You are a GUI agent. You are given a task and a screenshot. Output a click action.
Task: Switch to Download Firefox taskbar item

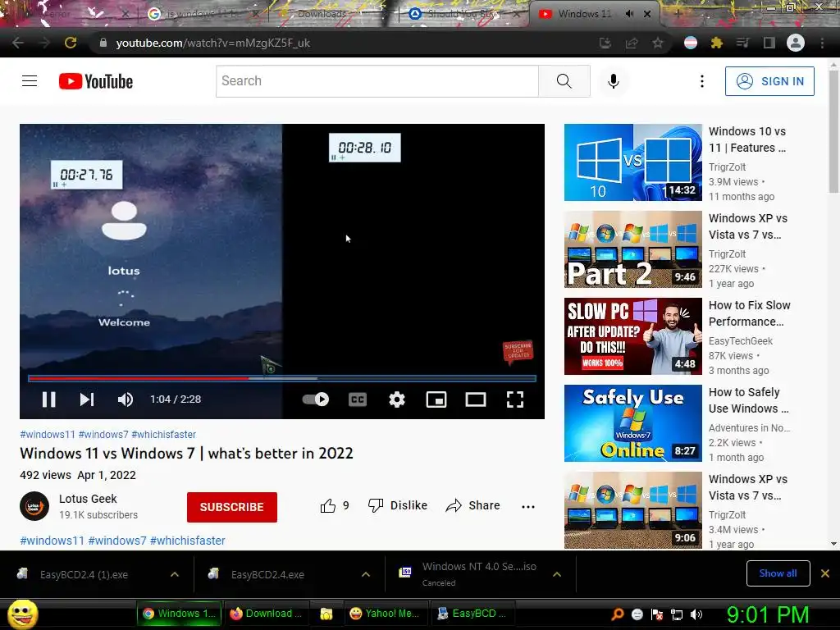pos(266,614)
